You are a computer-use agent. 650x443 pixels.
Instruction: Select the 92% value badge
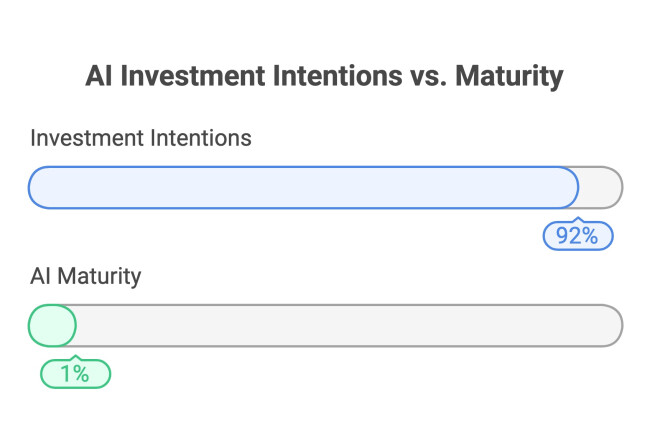coord(577,236)
